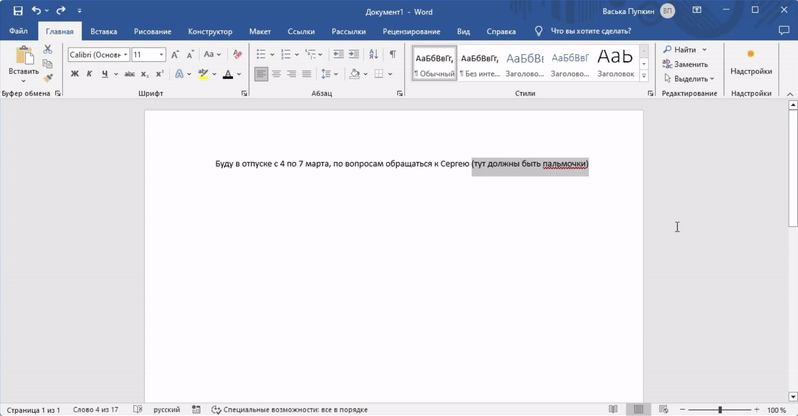This screenshot has height=416, width=798.
Task: Open the Рецензирование tab
Action: pos(410,31)
